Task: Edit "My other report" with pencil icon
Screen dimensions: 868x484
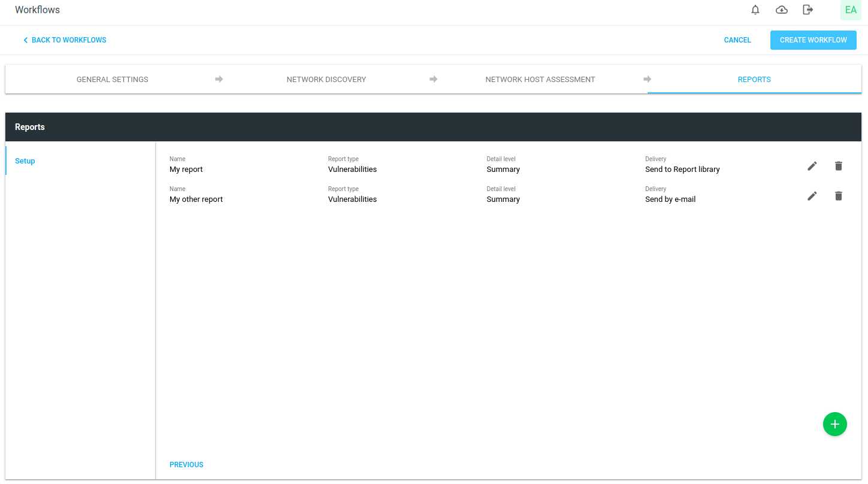Action: (x=812, y=196)
